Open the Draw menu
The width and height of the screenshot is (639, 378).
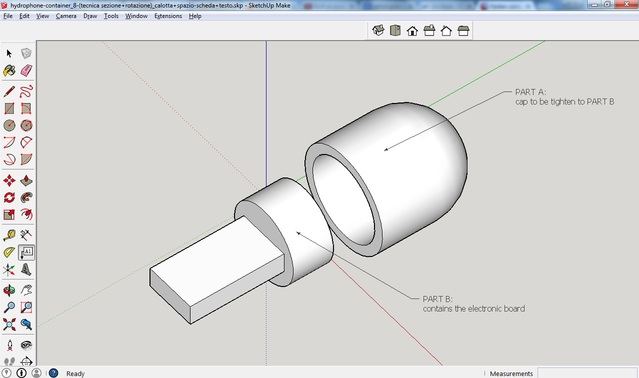[x=90, y=16]
